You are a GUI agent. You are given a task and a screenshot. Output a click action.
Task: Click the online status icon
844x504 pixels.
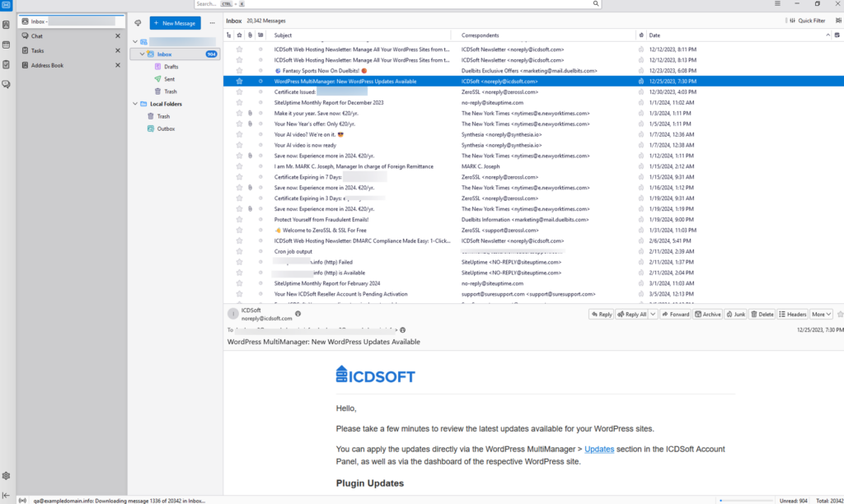pos(22,500)
